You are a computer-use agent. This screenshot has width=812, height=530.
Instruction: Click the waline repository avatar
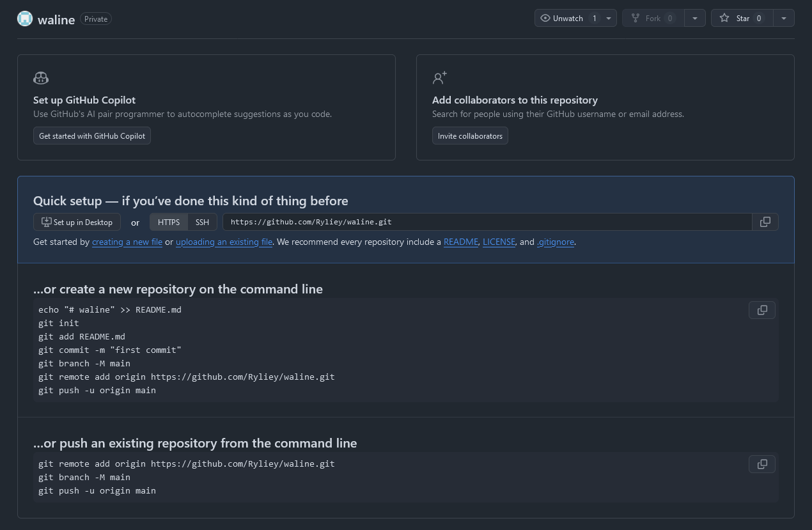pyautogui.click(x=24, y=19)
